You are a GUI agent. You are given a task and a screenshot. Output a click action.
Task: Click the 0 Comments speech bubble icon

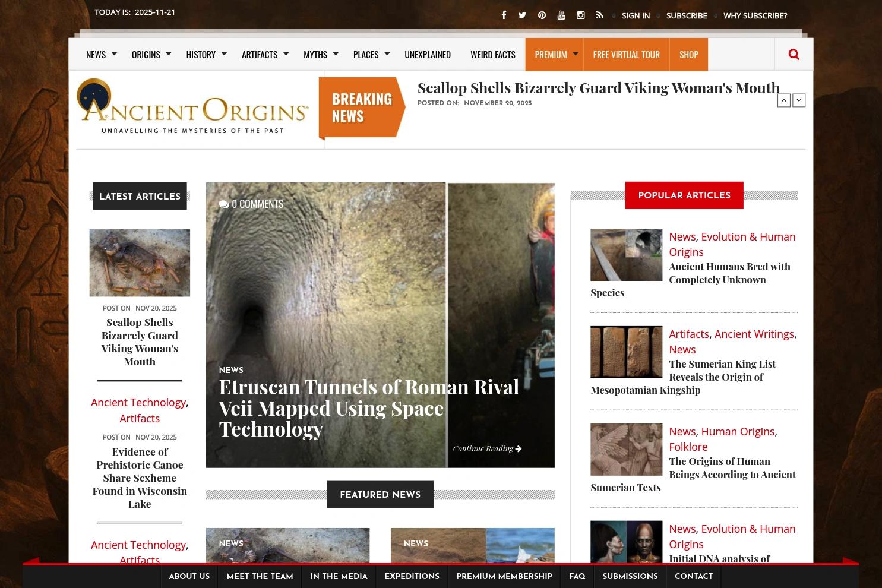[x=224, y=204]
